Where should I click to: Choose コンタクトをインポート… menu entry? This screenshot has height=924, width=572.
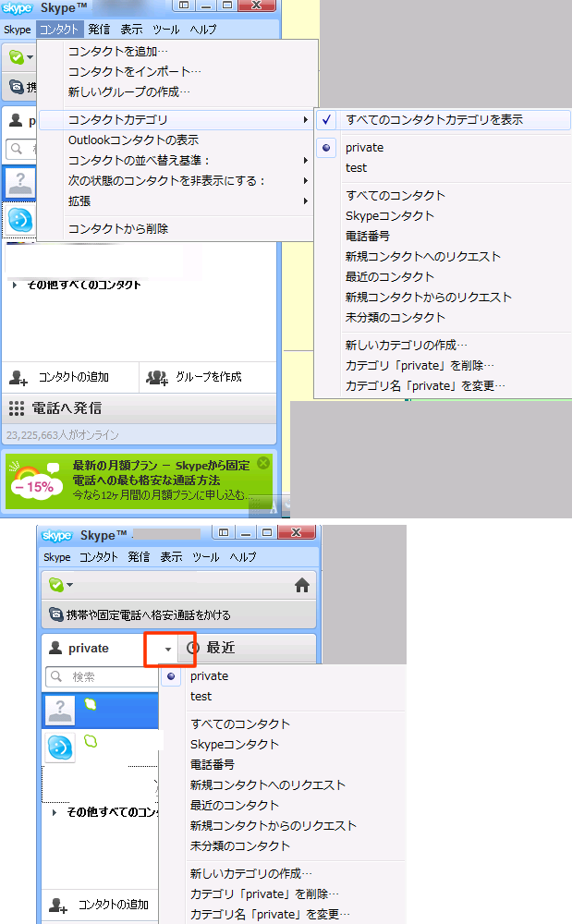click(134, 71)
